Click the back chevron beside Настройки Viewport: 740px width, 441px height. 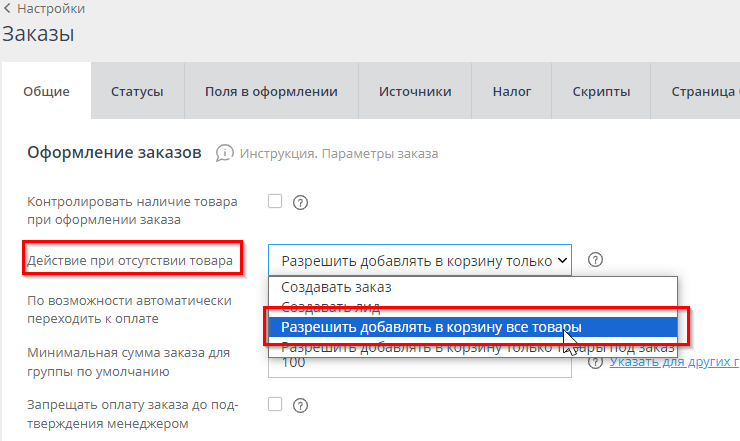pos(7,9)
